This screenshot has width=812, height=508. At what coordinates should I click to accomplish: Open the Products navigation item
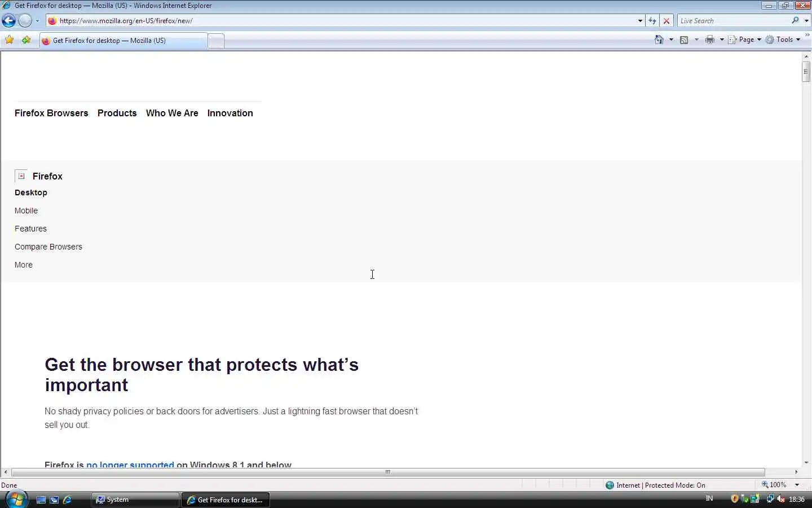coord(117,113)
